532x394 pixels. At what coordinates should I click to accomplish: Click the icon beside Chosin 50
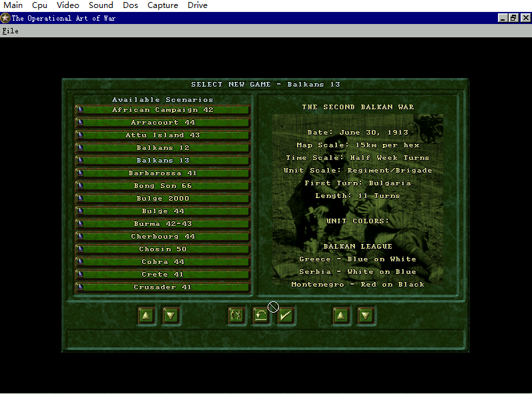[80, 249]
